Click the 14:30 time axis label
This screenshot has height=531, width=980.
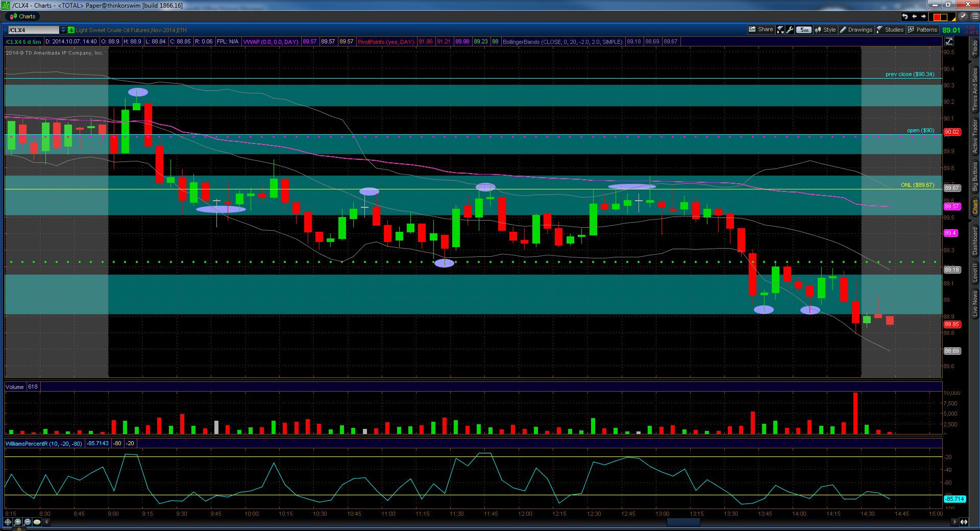point(867,514)
